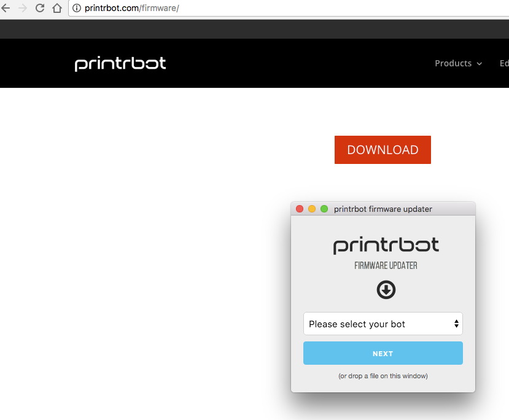Open the browser home page icon
The width and height of the screenshot is (509, 420).
click(x=57, y=8)
